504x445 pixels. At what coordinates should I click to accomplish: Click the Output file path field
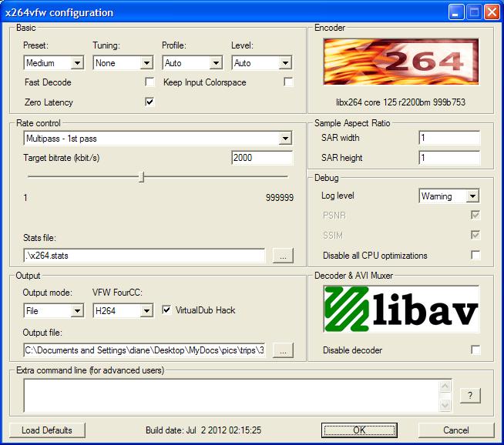(x=144, y=350)
